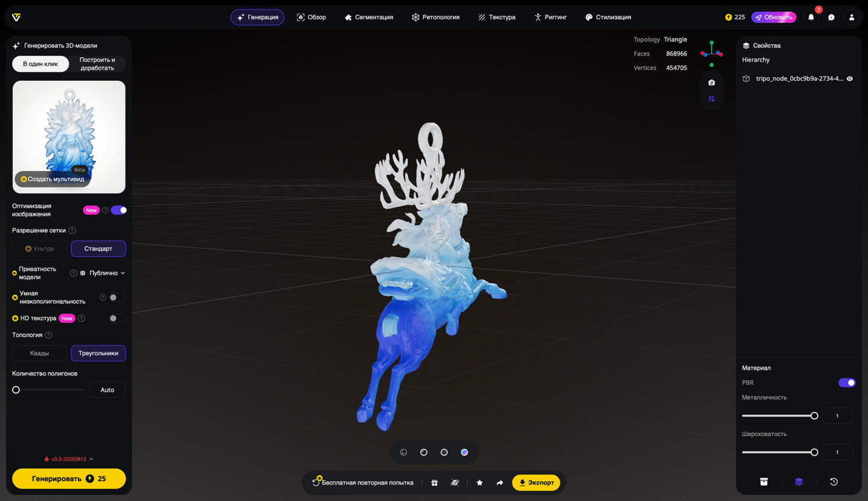This screenshot has height=501, width=868.
Task: Click Создать мультивид button
Action: point(52,179)
